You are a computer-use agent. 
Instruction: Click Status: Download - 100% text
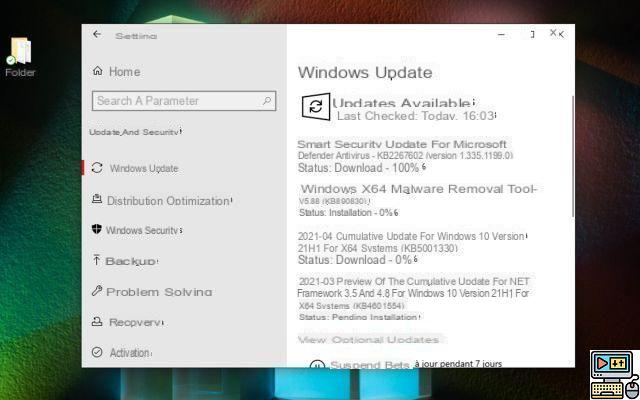coord(359,168)
